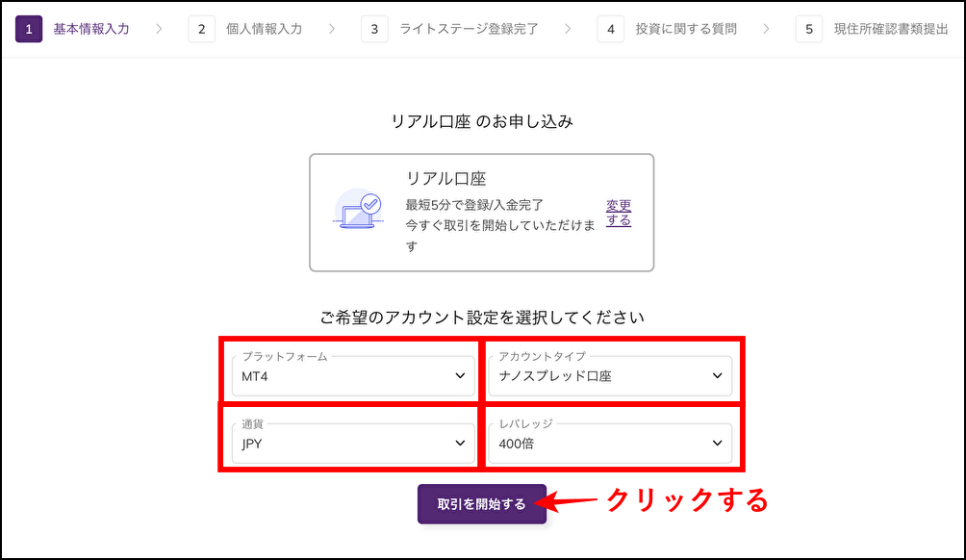Open the プラットフォーム dropdown
The height and width of the screenshot is (560, 966).
[x=352, y=375]
